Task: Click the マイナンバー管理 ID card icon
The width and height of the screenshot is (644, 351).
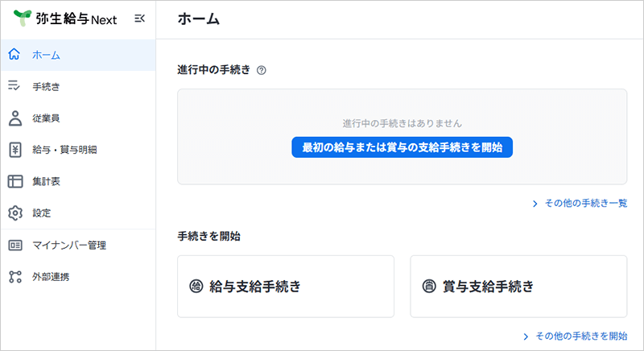Action: coord(14,245)
